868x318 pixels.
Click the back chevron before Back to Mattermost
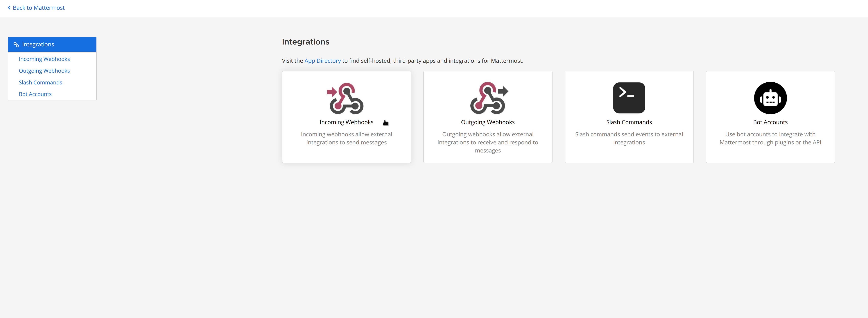9,7
